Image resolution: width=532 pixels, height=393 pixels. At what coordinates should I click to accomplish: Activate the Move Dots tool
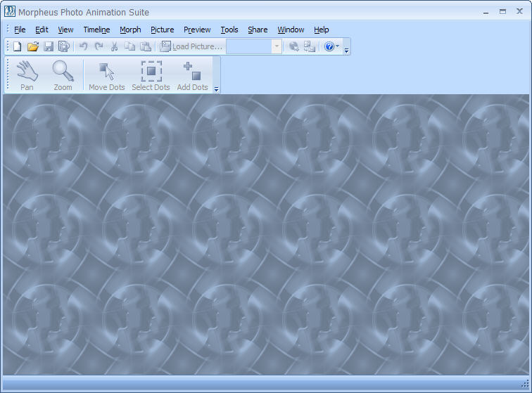[107, 75]
